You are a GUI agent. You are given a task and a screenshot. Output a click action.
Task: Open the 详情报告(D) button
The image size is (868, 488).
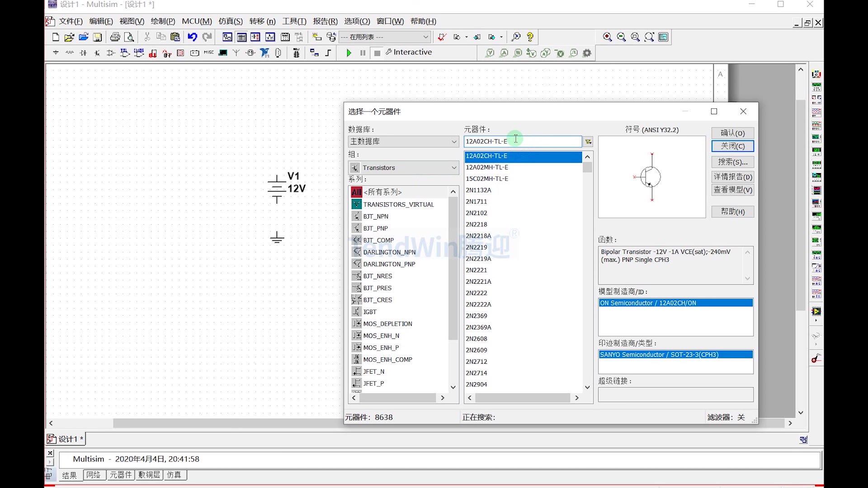point(732,177)
